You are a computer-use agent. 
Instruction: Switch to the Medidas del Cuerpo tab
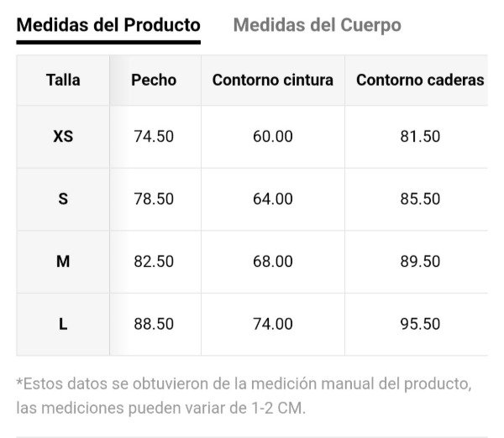pos(317,25)
